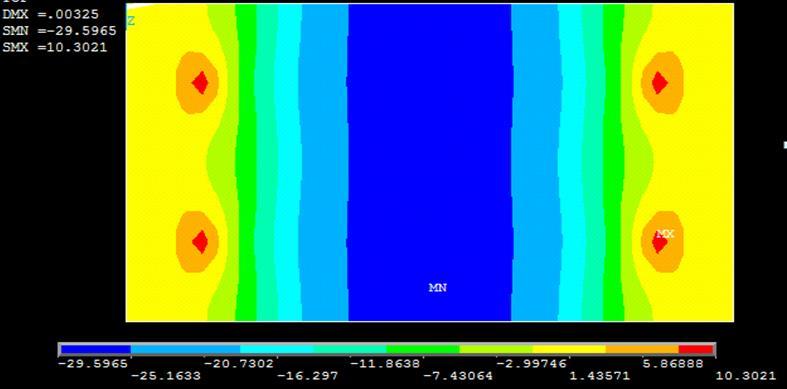Click the -29.5965 legend scale value

93,364
